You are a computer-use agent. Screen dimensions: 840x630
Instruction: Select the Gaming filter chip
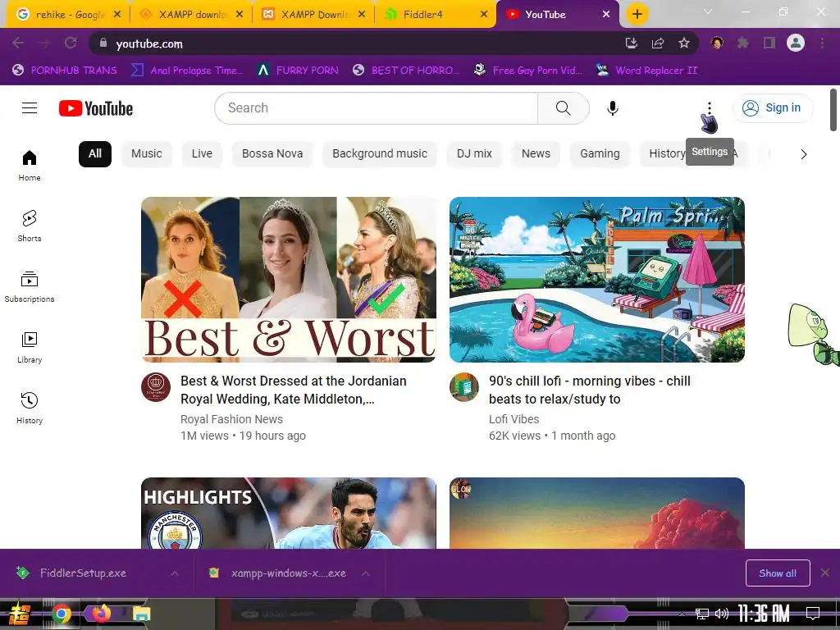(x=600, y=153)
